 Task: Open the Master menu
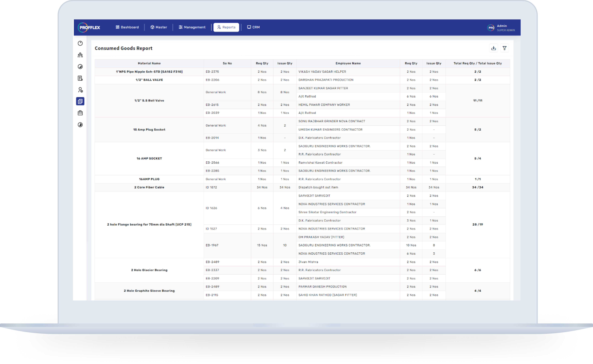pyautogui.click(x=159, y=27)
